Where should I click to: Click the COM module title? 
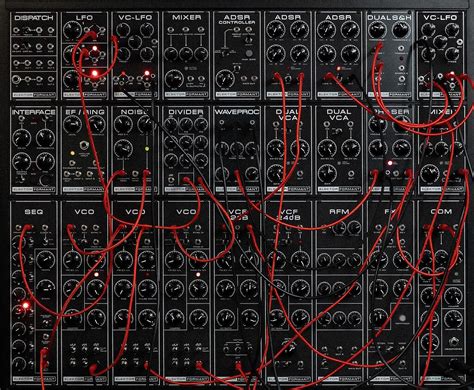pos(441,212)
